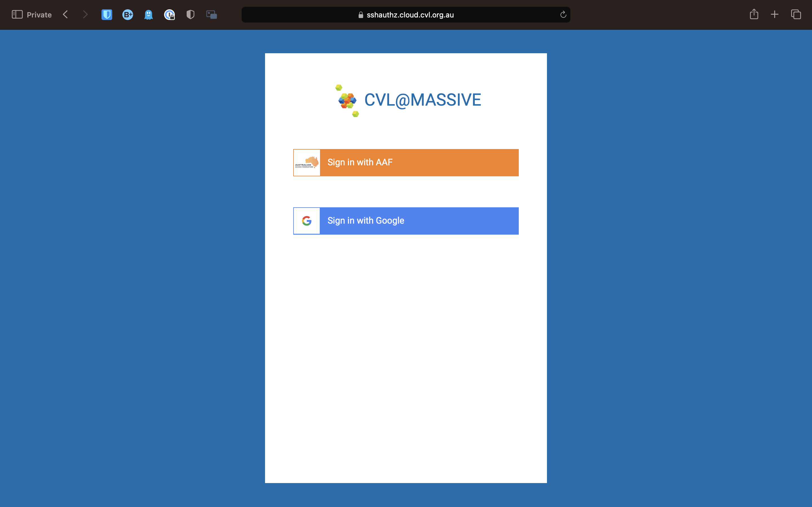
Task: Click the picture-in-picture extension icon
Action: 212,15
